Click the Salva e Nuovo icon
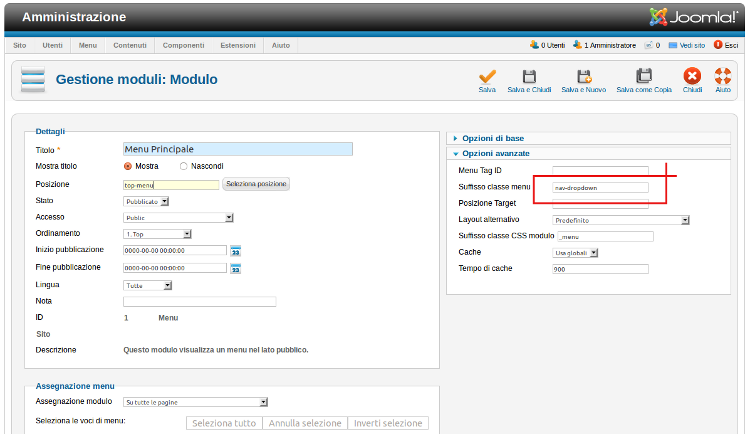The width and height of the screenshot is (750, 434). [x=583, y=77]
